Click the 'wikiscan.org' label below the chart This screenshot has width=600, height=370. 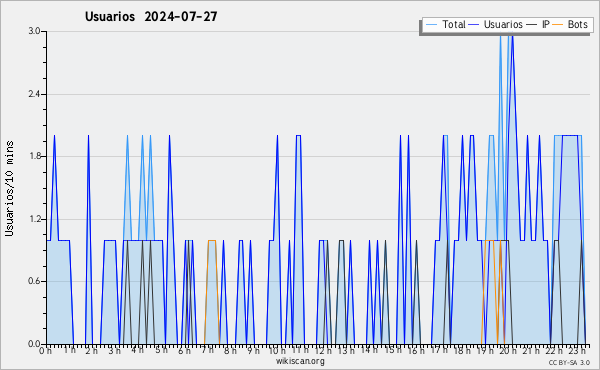300,361
